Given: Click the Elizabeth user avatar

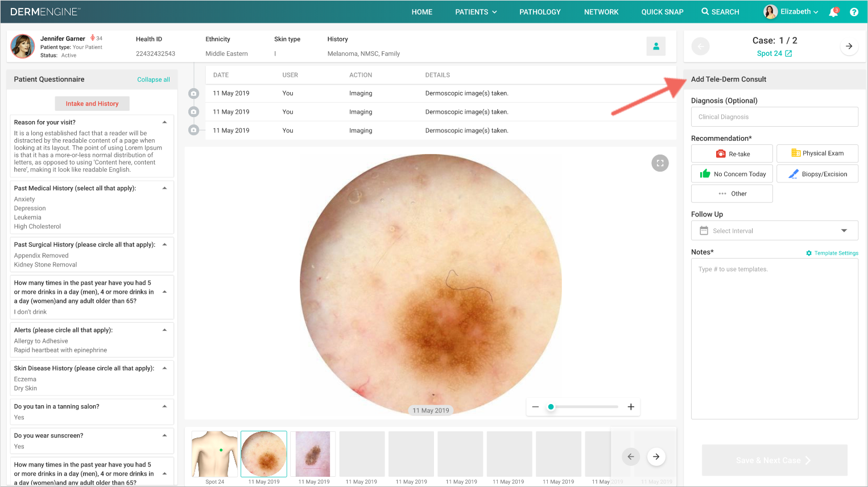Looking at the screenshot, I should click(x=770, y=12).
